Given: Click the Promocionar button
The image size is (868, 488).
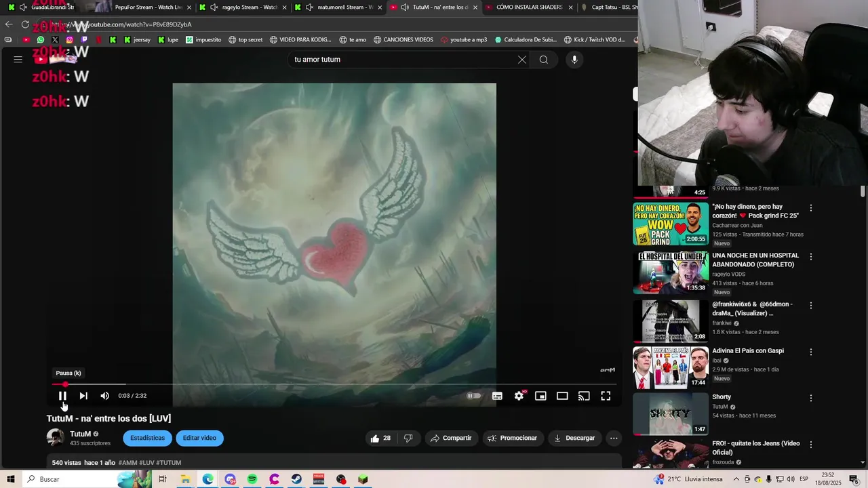Looking at the screenshot, I should [x=513, y=438].
